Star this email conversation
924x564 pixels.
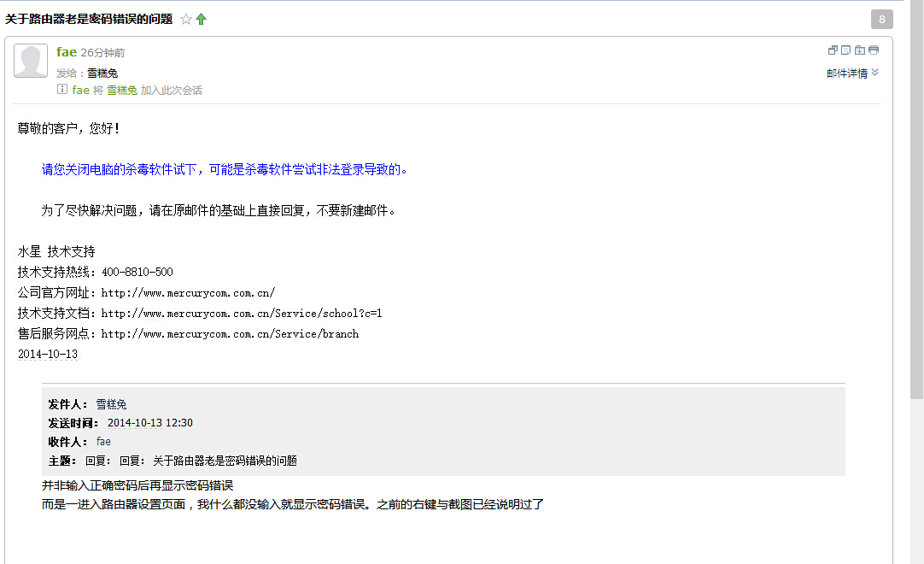point(186,19)
